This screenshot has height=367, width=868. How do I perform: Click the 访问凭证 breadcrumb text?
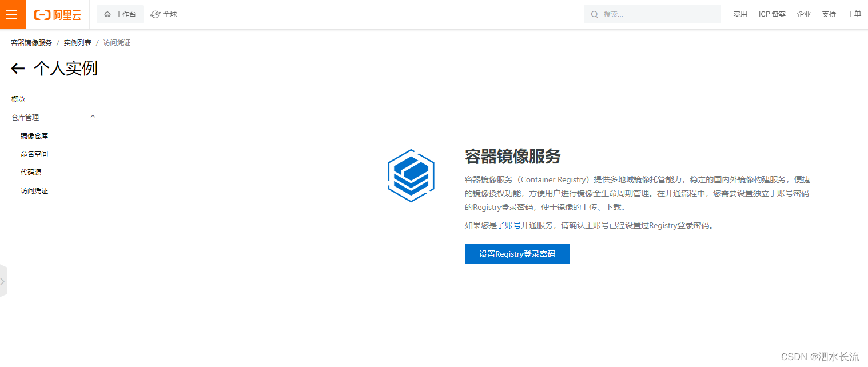(x=117, y=43)
